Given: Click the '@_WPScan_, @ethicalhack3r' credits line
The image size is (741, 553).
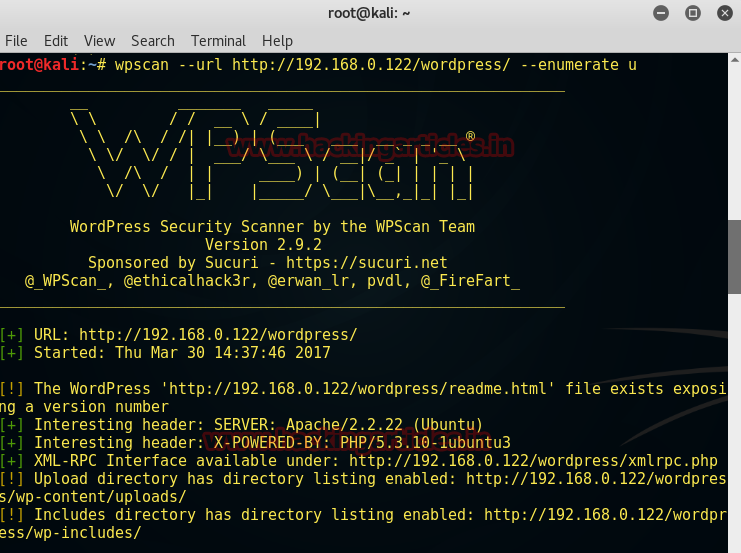Looking at the screenshot, I should point(272,281).
